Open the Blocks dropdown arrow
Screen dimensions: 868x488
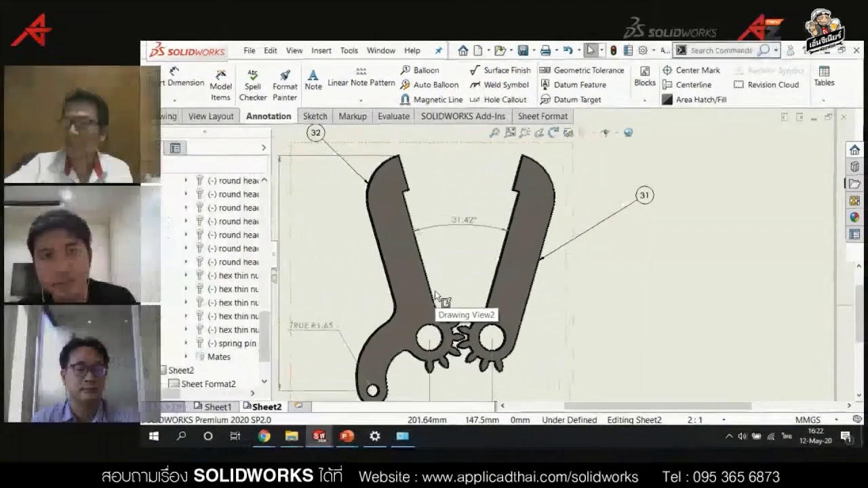tap(645, 100)
